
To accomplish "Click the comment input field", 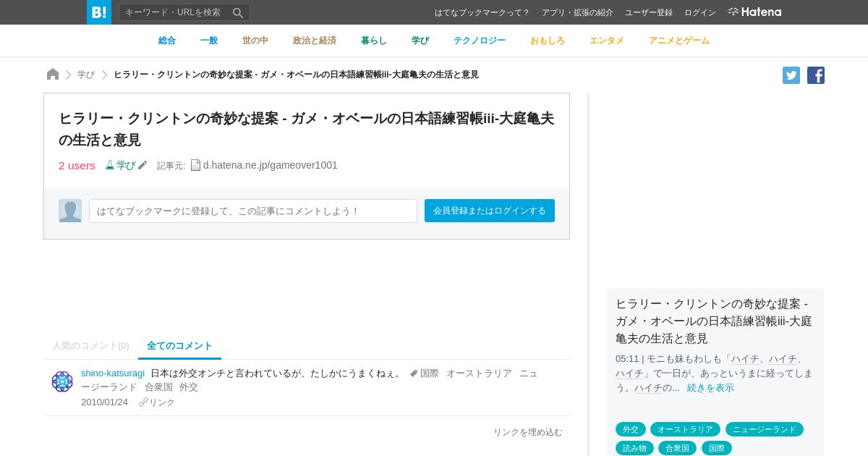I will click(x=253, y=211).
